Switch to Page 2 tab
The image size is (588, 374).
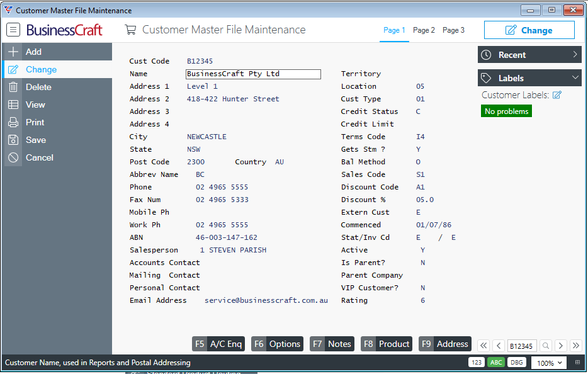[424, 30]
